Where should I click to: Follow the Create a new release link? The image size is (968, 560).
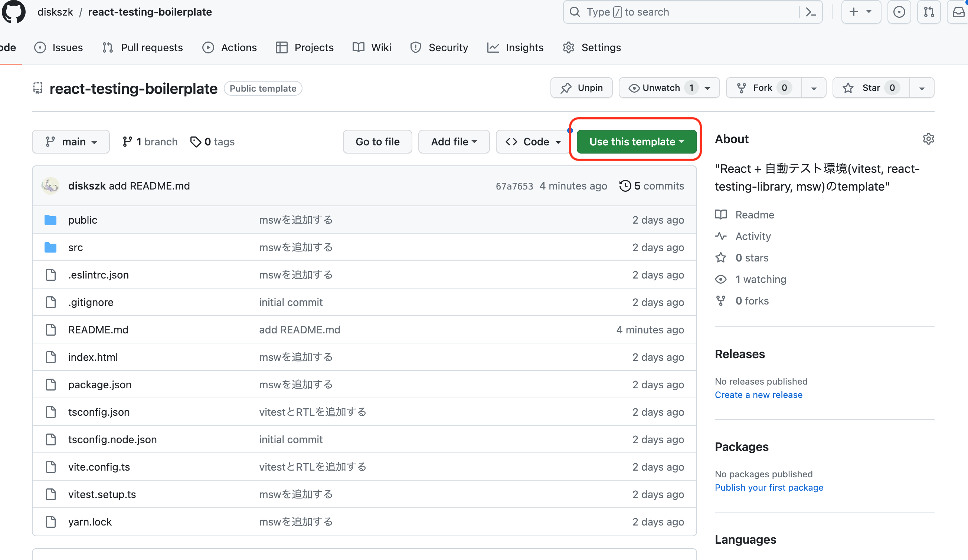[x=758, y=395]
